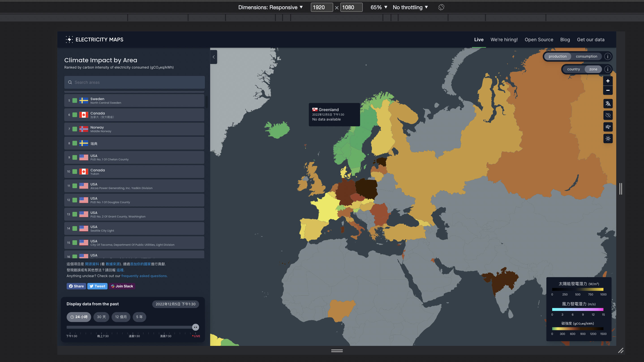644x362 pixels.
Task: Open the language selection icon
Action: click(x=608, y=103)
